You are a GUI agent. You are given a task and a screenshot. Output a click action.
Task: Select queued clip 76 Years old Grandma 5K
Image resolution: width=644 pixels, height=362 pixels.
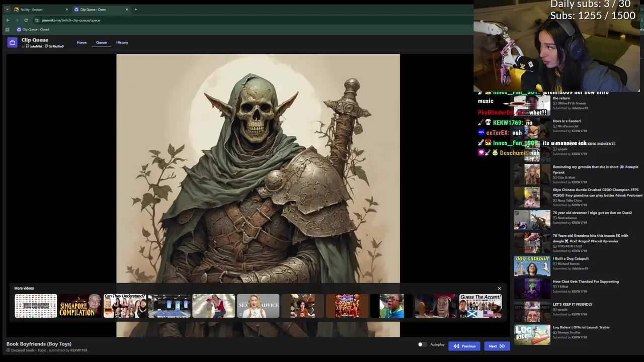[x=578, y=243]
